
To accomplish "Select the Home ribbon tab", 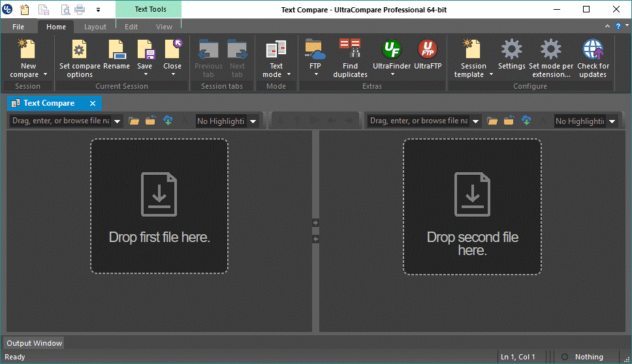I will pos(56,27).
